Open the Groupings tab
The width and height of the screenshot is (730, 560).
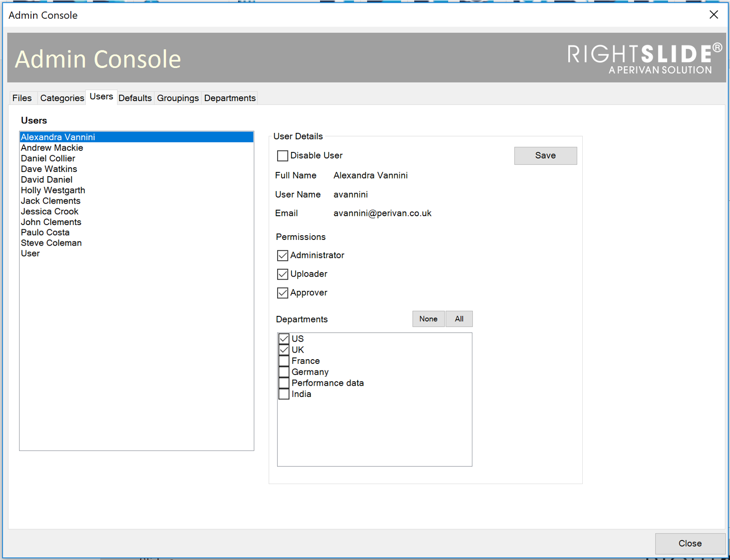click(x=178, y=98)
